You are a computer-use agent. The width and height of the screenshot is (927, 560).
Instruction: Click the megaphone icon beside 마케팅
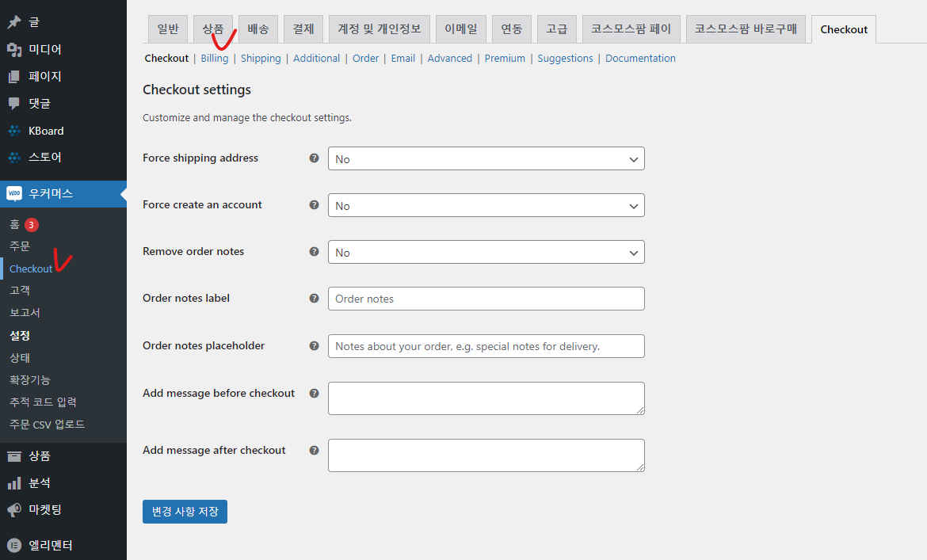(14, 510)
